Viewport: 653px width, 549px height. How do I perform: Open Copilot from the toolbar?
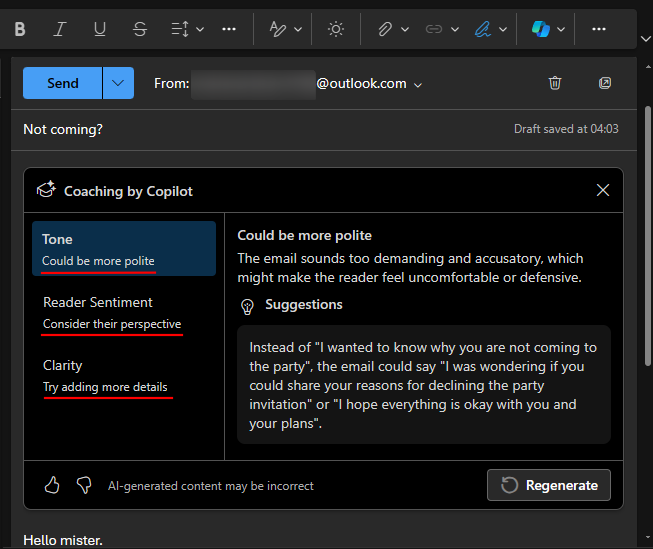pos(541,29)
